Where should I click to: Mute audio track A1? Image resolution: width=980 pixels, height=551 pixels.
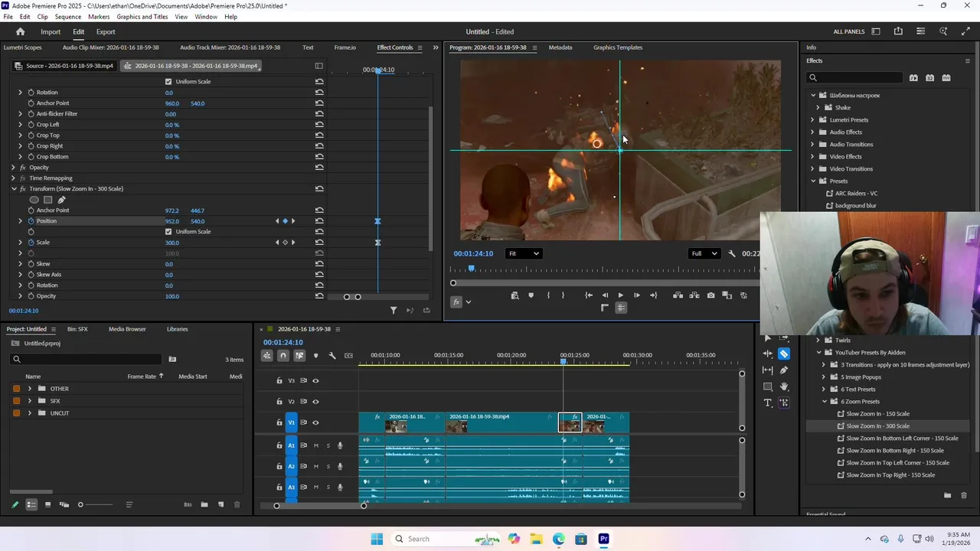coord(315,445)
